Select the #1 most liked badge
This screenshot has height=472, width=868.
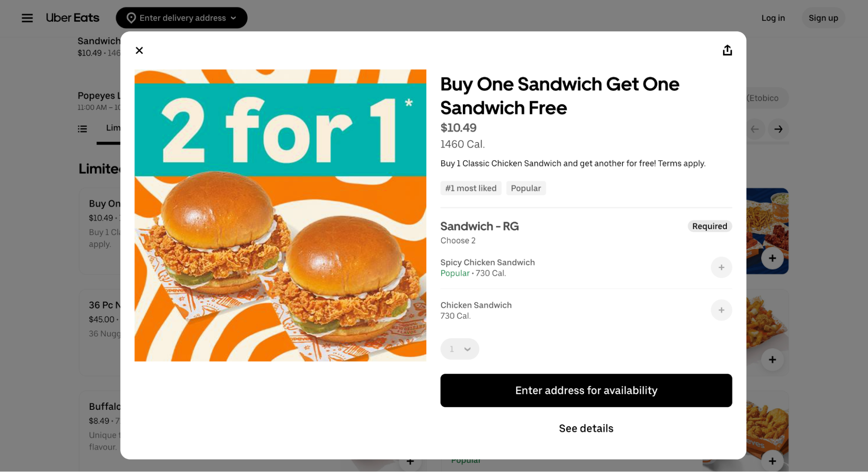471,188
